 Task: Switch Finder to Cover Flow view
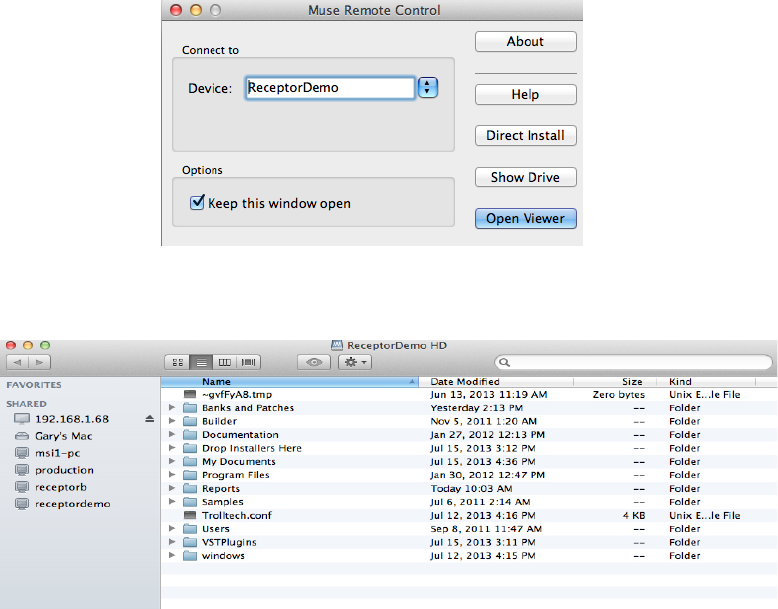[x=249, y=362]
